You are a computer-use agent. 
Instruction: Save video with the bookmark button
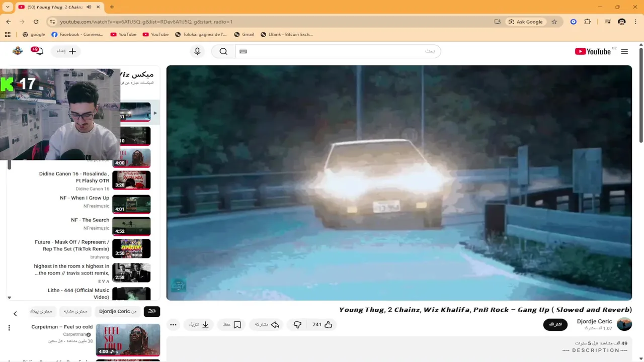point(232,325)
